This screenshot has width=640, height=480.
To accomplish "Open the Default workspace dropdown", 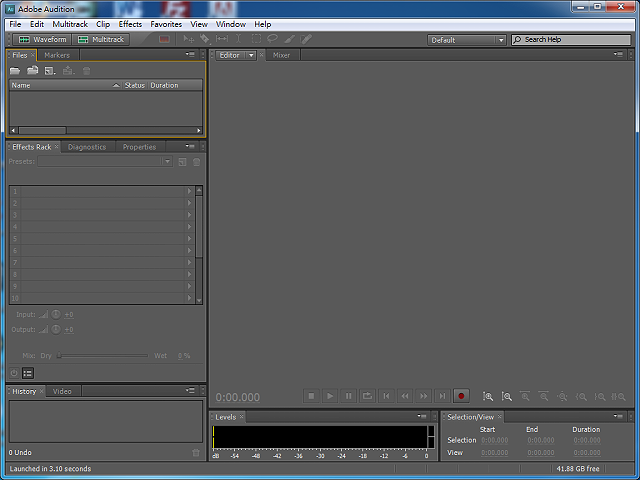I will click(467, 40).
